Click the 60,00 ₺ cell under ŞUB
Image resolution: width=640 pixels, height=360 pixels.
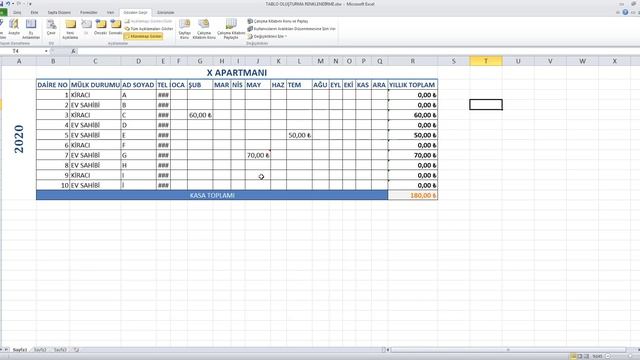pos(200,115)
